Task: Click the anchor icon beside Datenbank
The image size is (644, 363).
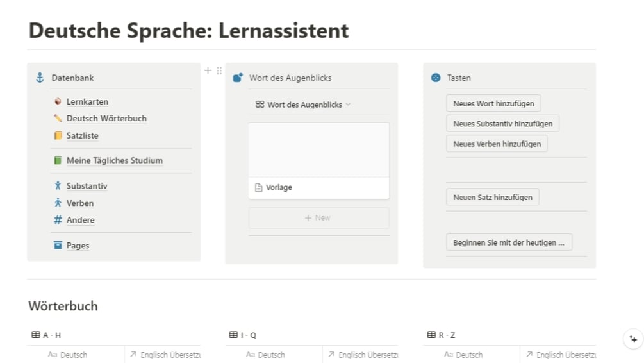Action: click(x=40, y=78)
